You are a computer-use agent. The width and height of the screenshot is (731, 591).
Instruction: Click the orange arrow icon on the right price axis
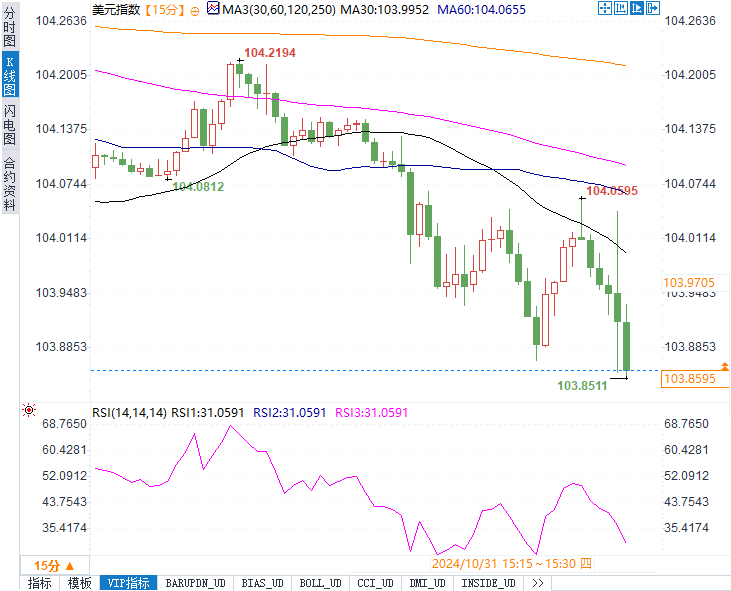pyautogui.click(x=725, y=367)
